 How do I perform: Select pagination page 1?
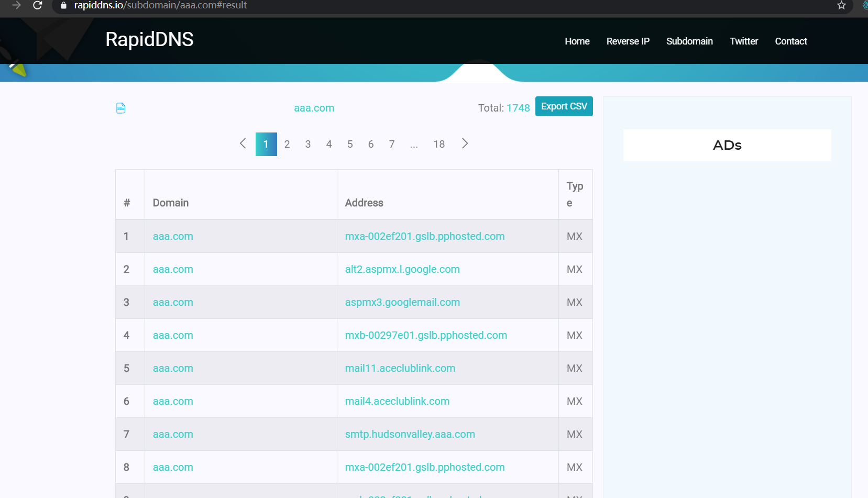[x=266, y=144]
